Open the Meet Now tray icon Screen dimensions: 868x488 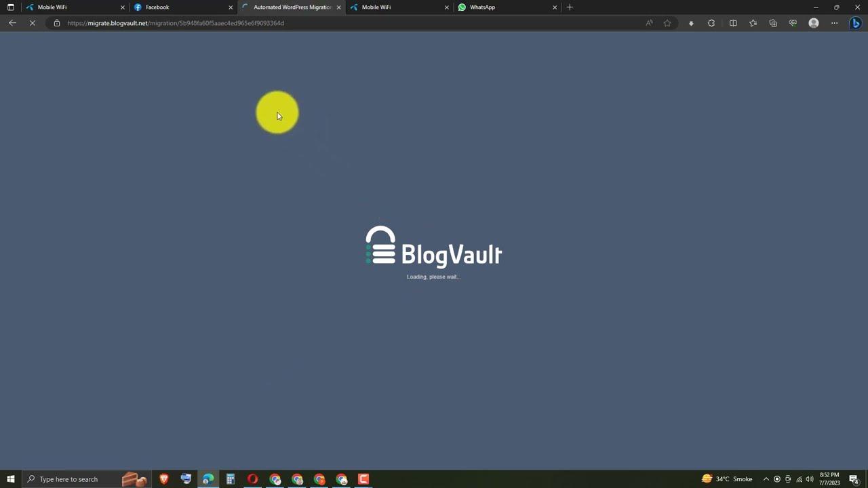pyautogui.click(x=788, y=479)
